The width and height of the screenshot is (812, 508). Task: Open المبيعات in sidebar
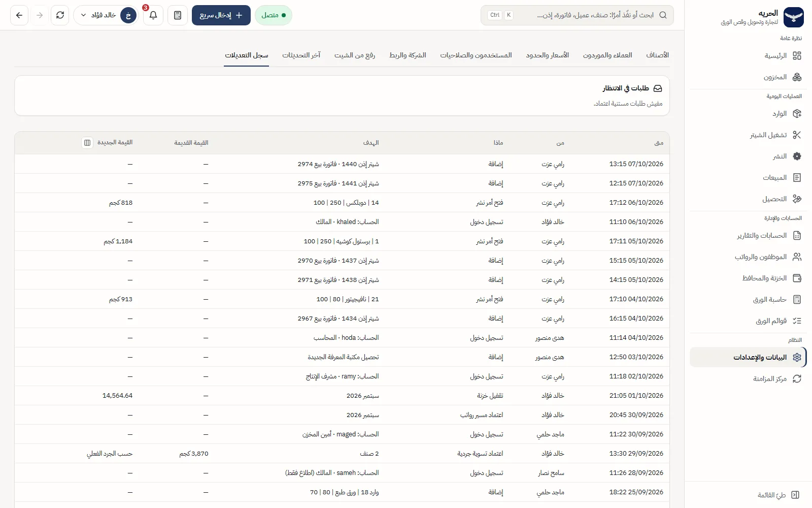click(748, 178)
